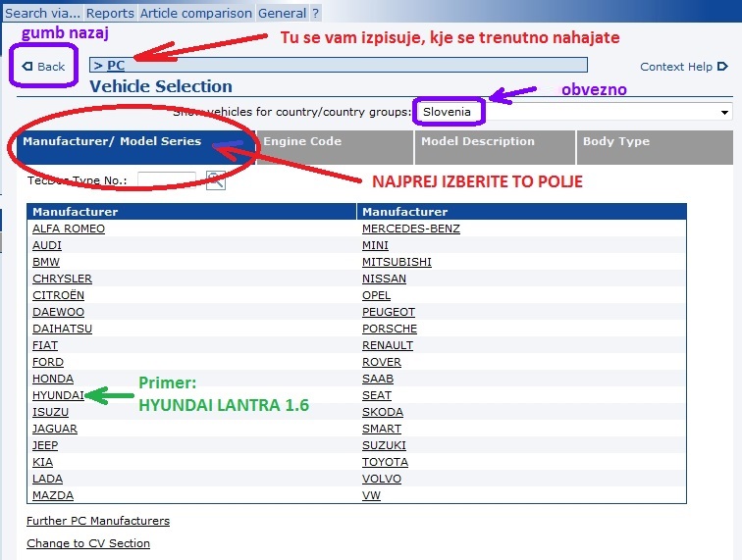Choose manufacturer RENAULT
The height and width of the screenshot is (560, 742).
click(x=388, y=345)
